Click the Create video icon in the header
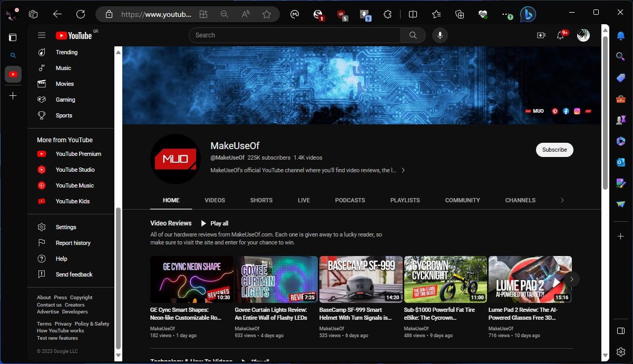The image size is (633, 364). coord(541,35)
